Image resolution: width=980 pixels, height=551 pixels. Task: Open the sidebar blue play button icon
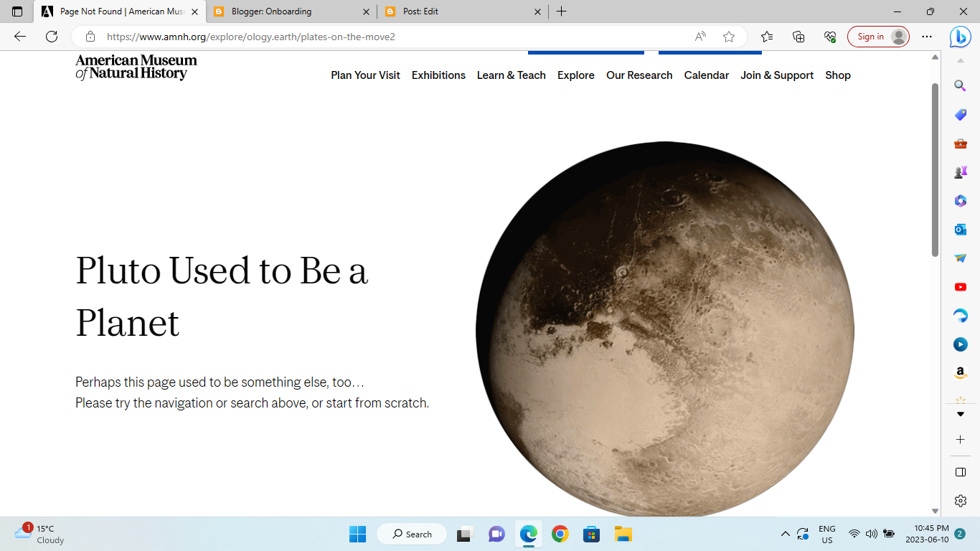point(961,344)
